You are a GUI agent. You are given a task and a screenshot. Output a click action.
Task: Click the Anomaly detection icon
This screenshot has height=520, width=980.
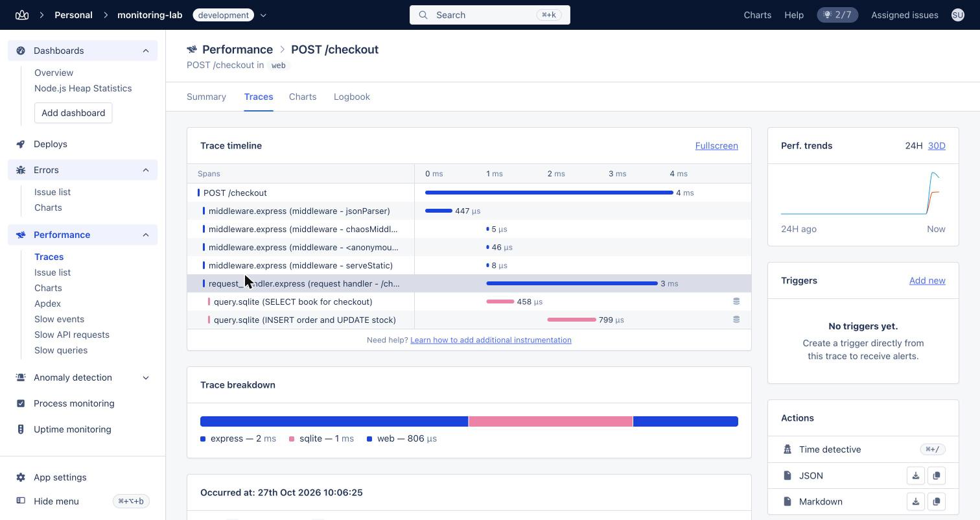pos(21,377)
